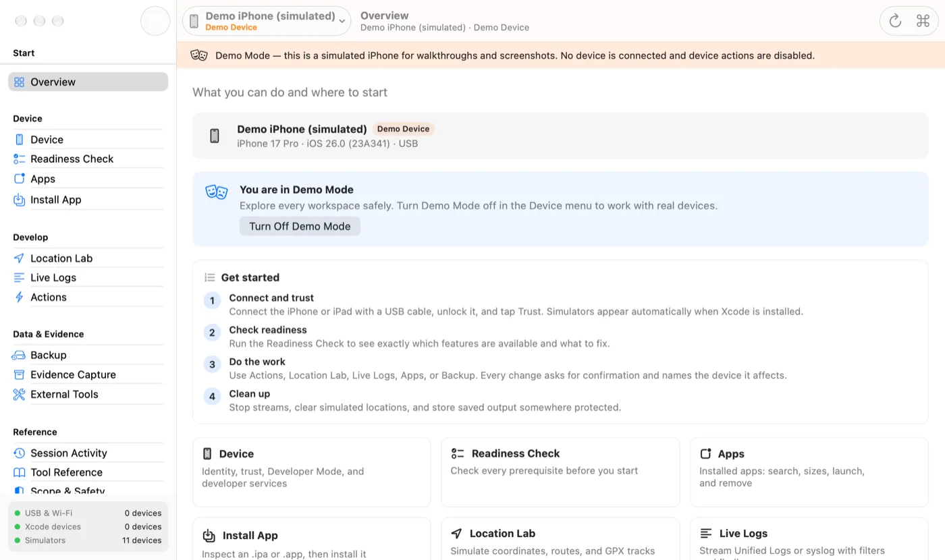
Task: Click the Turn Off Demo Mode button
Action: click(300, 226)
